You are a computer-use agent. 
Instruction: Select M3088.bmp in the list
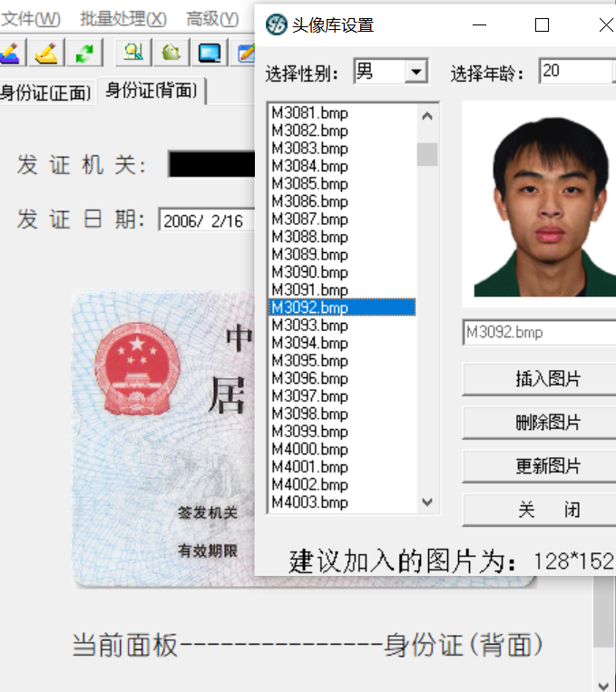(x=342, y=237)
